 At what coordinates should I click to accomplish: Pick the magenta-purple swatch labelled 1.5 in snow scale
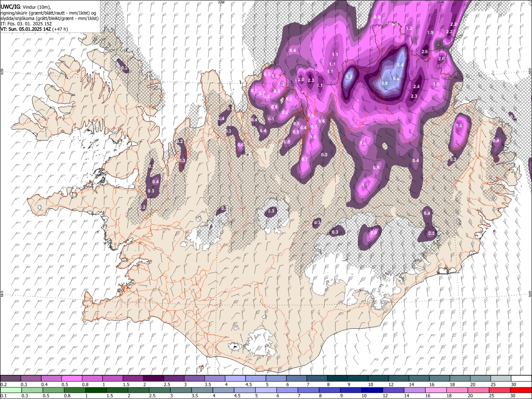pyautogui.click(x=133, y=378)
